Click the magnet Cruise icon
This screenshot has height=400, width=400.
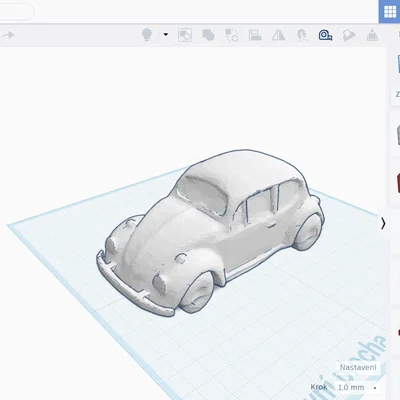(302, 35)
